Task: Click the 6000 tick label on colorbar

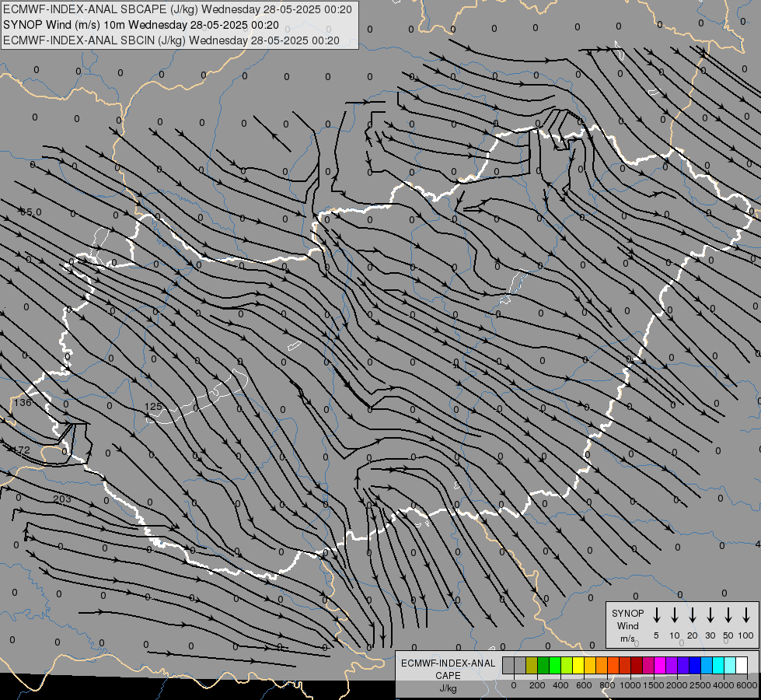Action: (x=747, y=685)
